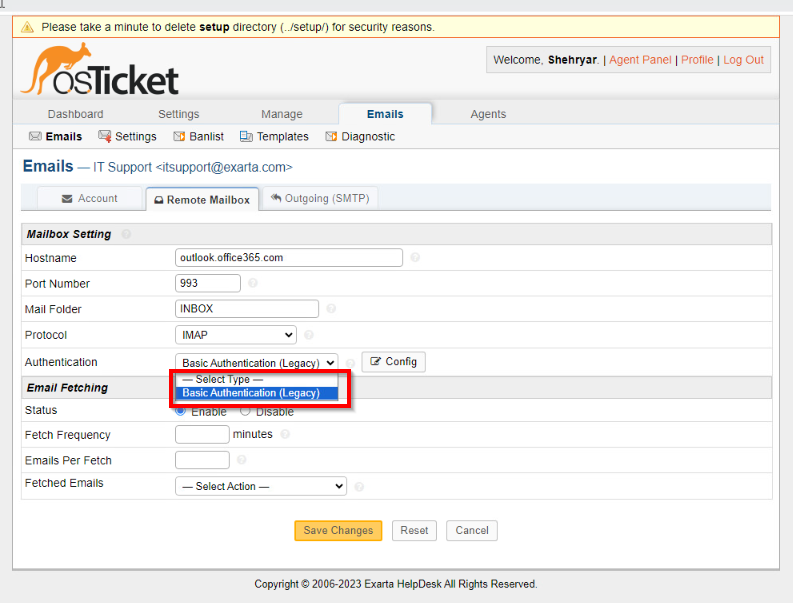The image size is (793, 603).
Task: Open the Protocol IMAP dropdown
Action: pos(236,335)
